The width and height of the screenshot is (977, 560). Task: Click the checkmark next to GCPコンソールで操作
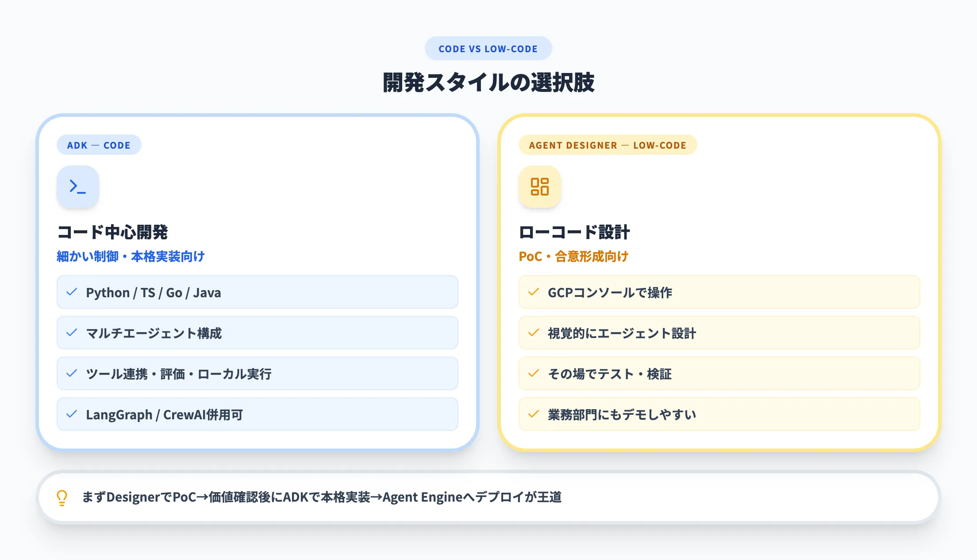pyautogui.click(x=533, y=292)
